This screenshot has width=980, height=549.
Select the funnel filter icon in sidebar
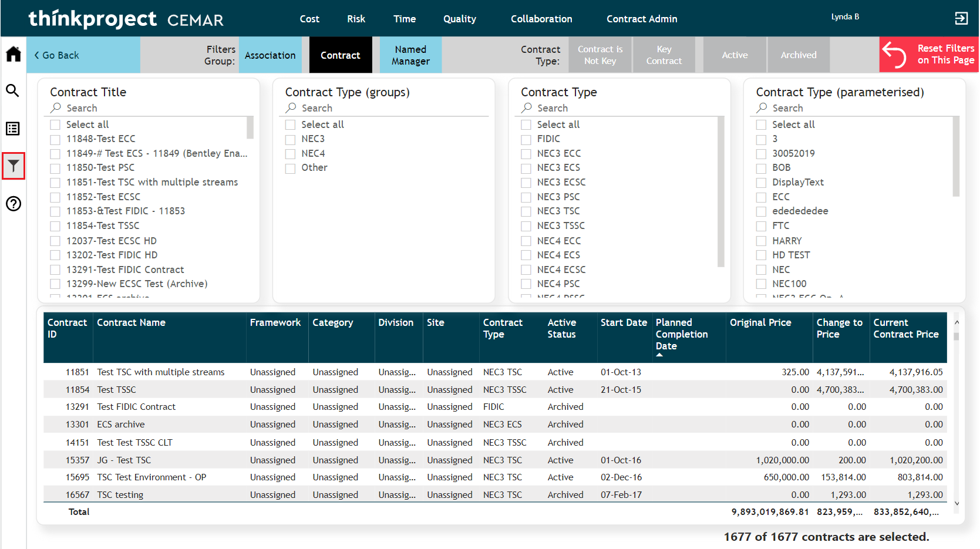tap(14, 166)
